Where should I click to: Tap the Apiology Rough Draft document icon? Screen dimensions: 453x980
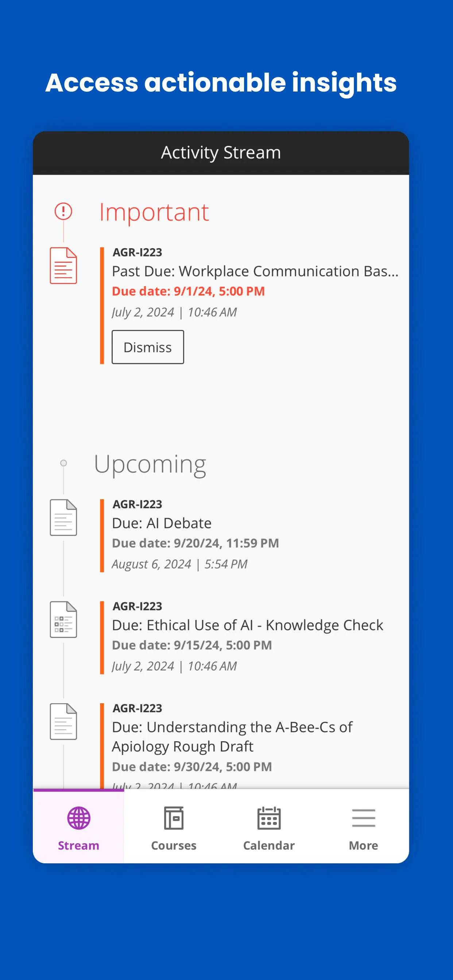coord(63,721)
